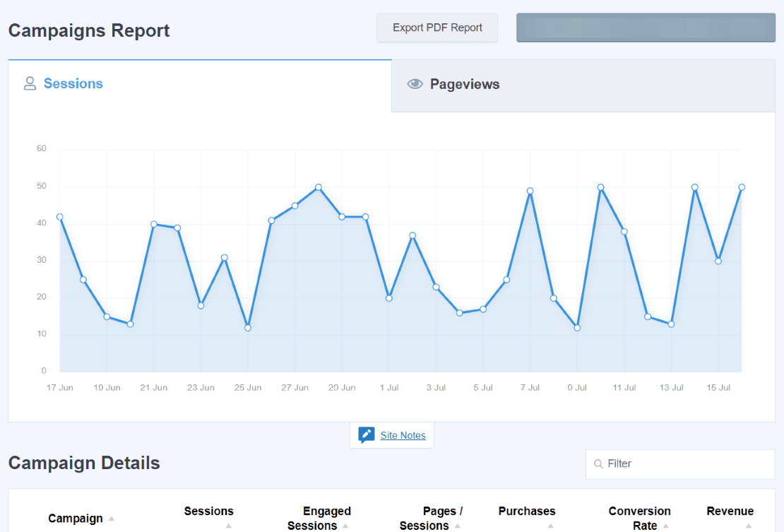Open the Site Notes link
Viewport: 784px width, 532px height.
[x=403, y=435]
